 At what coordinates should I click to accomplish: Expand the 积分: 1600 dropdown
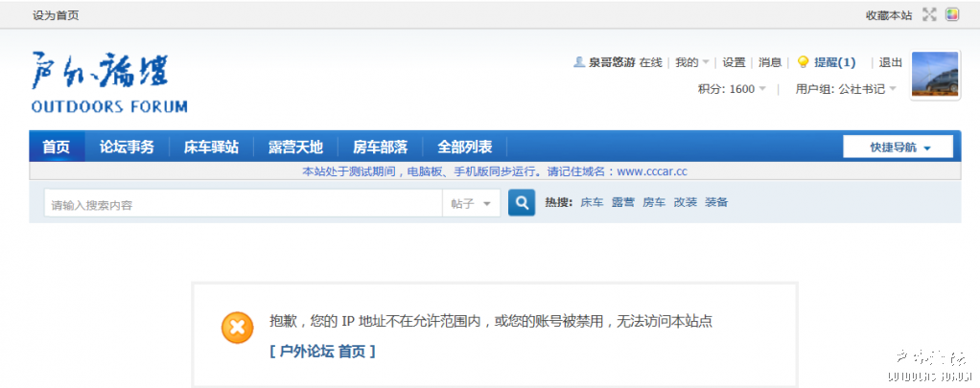732,89
